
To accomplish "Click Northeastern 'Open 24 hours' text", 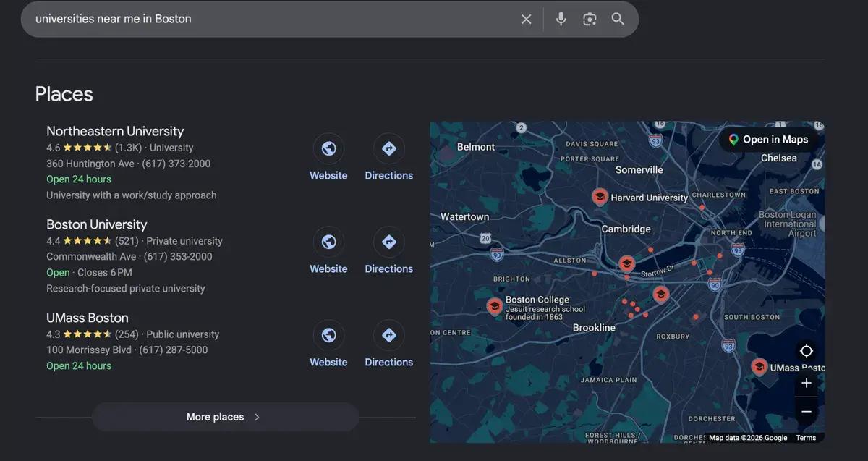I will pyautogui.click(x=79, y=179).
